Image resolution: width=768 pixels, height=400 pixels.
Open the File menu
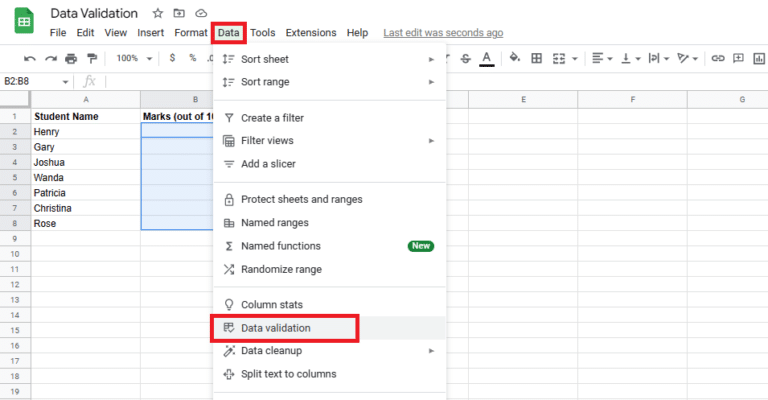(x=58, y=33)
